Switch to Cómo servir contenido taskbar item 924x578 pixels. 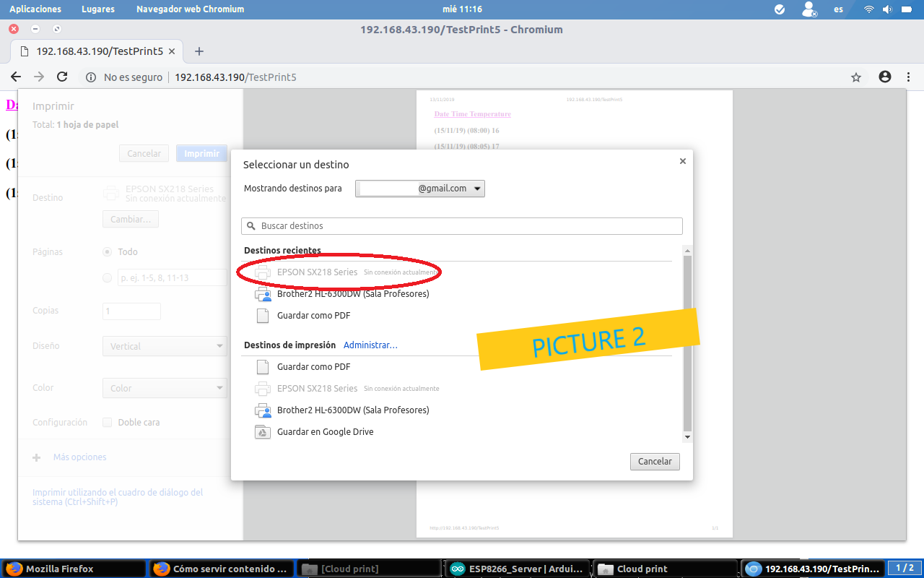pyautogui.click(x=222, y=569)
